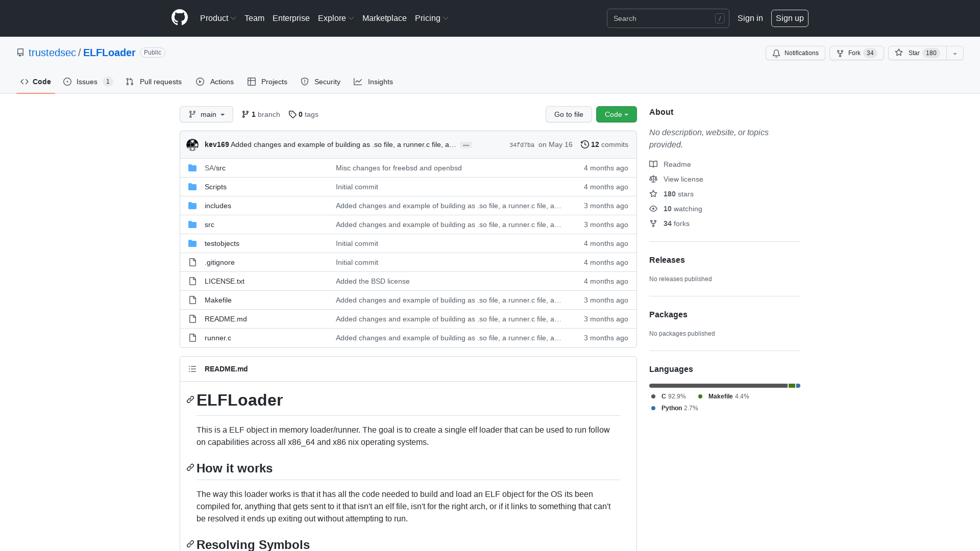Open the star lists dropdown arrow

(955, 53)
